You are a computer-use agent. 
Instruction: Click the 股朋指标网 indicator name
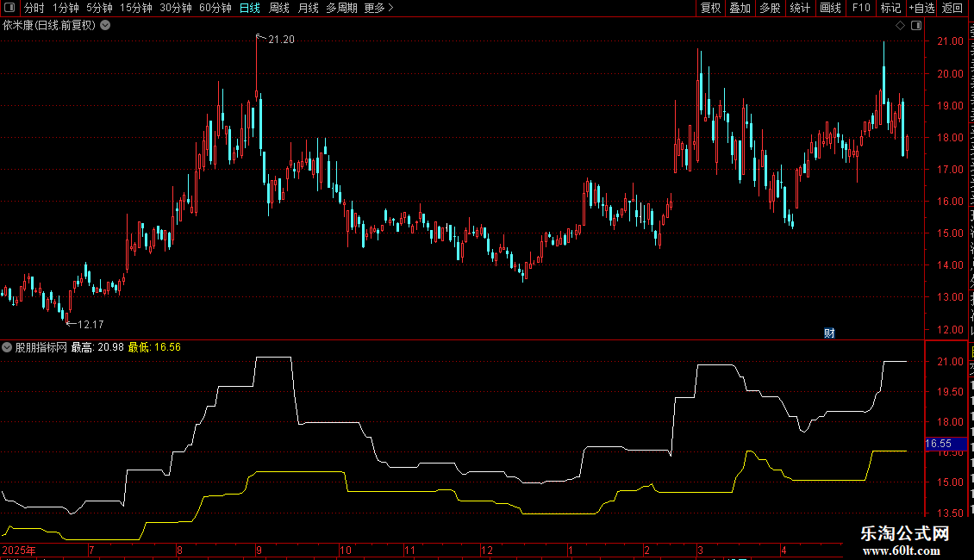pyautogui.click(x=41, y=348)
